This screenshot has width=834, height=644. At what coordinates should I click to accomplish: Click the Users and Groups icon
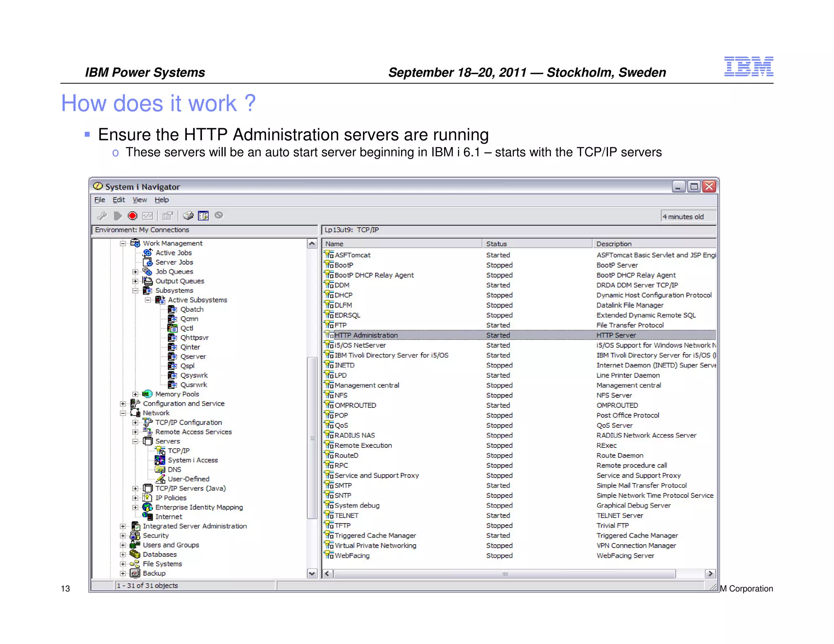[135, 545]
